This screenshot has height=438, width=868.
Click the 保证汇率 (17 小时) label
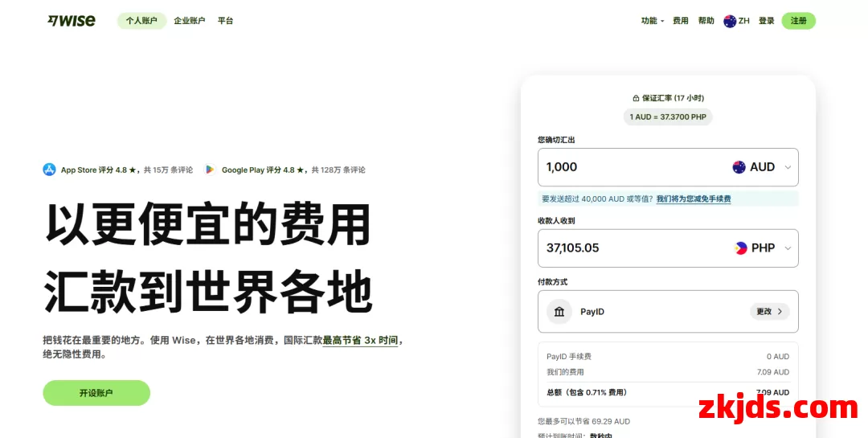pyautogui.click(x=673, y=98)
